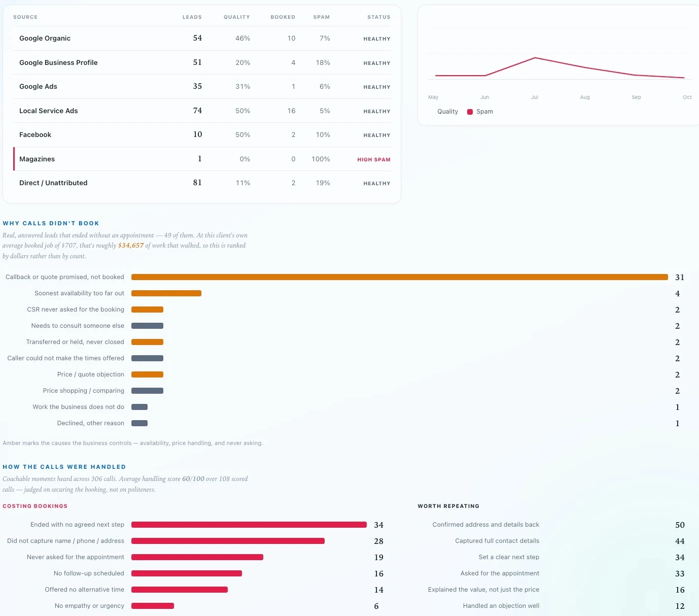Click the Soonest availability too far out bar
The image size is (699, 616).
[166, 293]
